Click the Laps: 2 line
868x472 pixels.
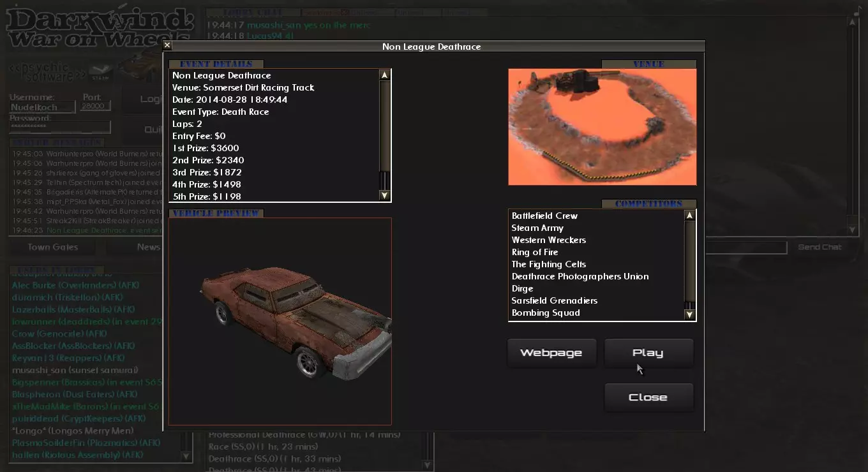tap(187, 124)
